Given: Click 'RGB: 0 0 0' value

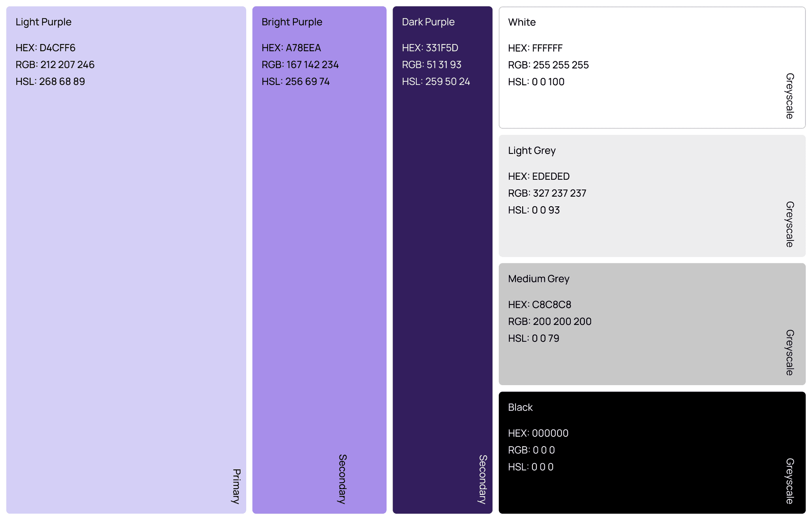Looking at the screenshot, I should point(532,450).
